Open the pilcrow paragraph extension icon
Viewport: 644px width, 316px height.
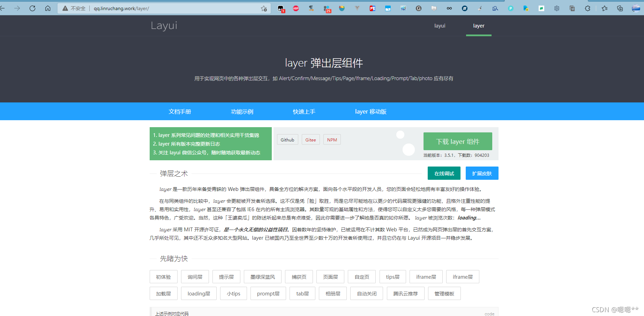tap(311, 8)
